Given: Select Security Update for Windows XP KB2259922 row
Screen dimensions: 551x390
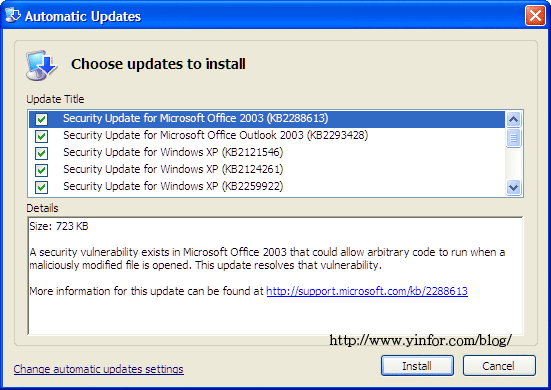Looking at the screenshot, I should [267, 186].
